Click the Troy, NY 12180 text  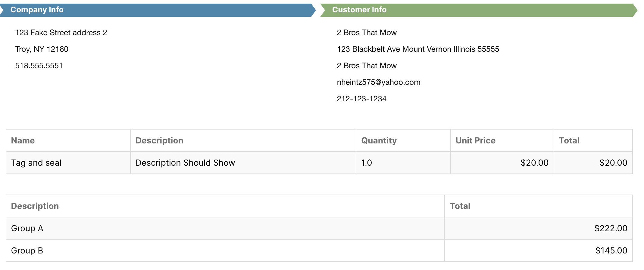pyautogui.click(x=42, y=49)
